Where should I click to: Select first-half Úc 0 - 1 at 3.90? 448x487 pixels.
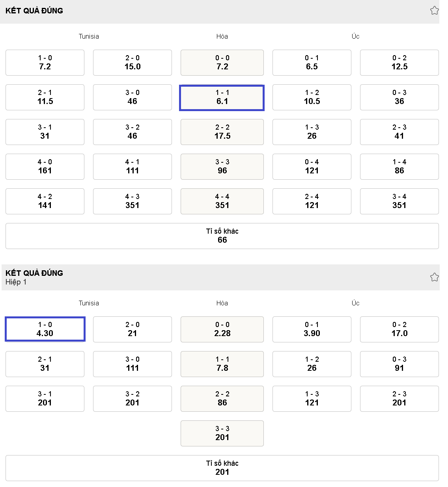(312, 329)
